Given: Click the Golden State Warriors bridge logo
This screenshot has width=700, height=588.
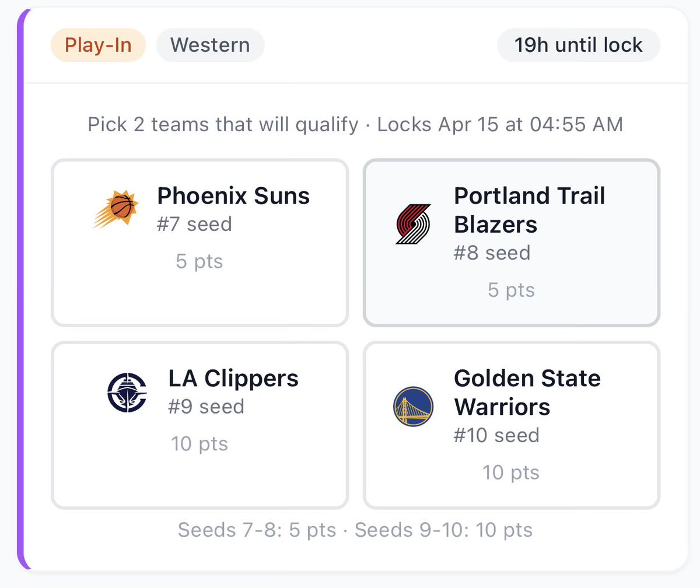Looking at the screenshot, I should pyautogui.click(x=413, y=407).
